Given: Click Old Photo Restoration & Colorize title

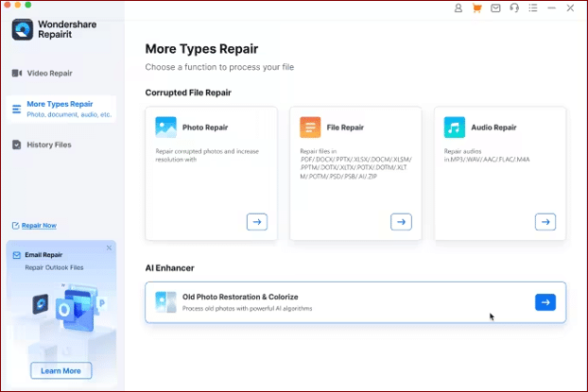Looking at the screenshot, I should click(240, 297).
